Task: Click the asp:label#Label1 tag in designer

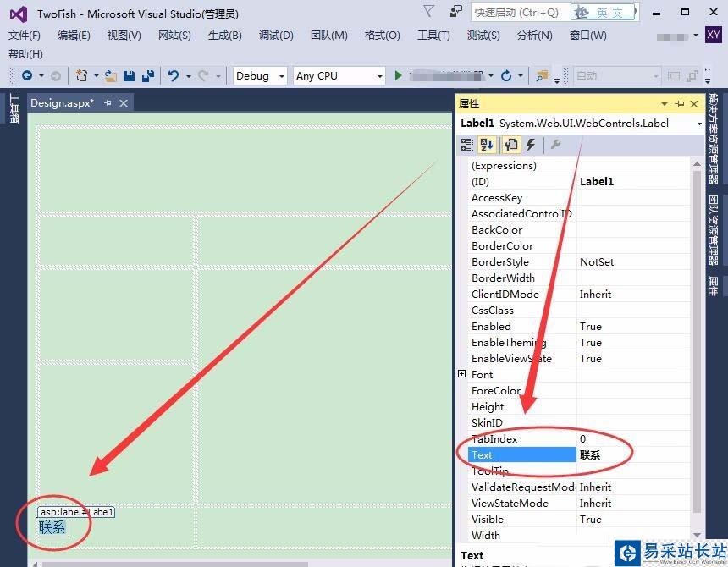Action: coord(76,512)
